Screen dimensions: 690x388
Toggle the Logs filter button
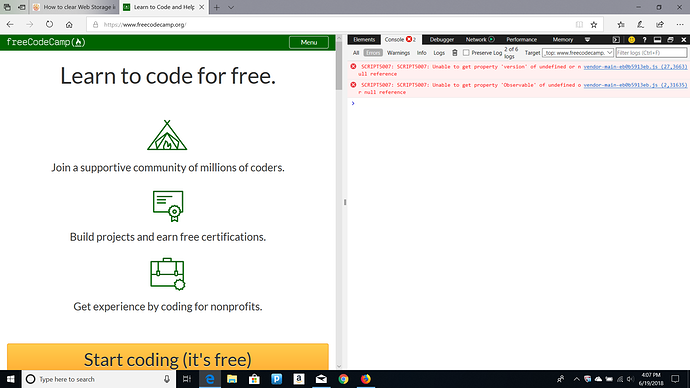439,53
